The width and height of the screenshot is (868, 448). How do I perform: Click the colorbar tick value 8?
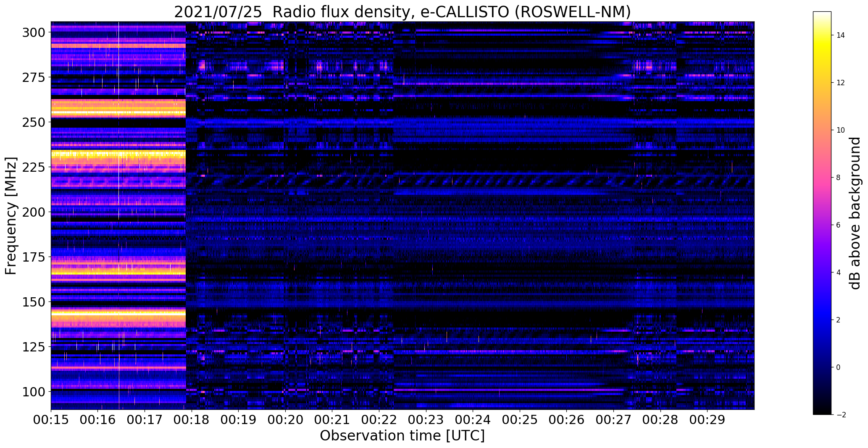pyautogui.click(x=839, y=178)
